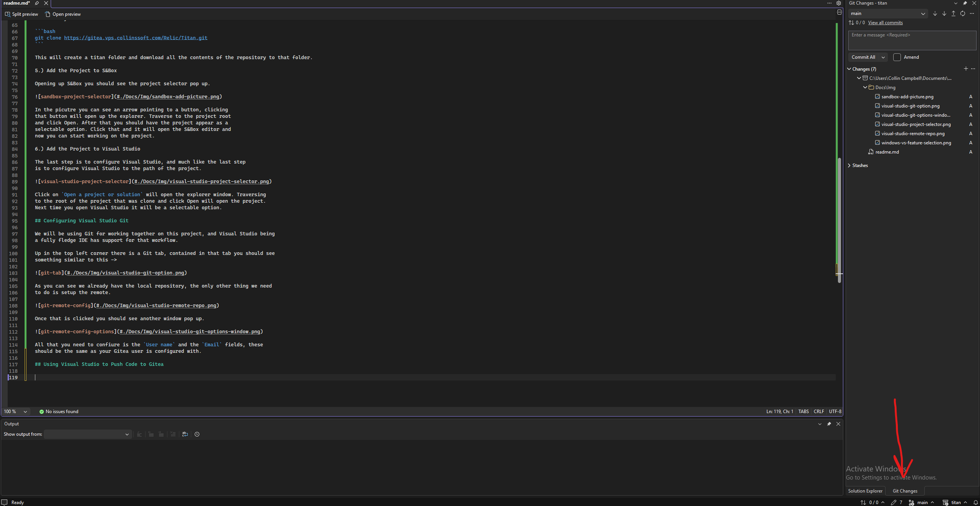Enable the Amend checkbox
This screenshot has height=506, width=980.
pos(896,57)
